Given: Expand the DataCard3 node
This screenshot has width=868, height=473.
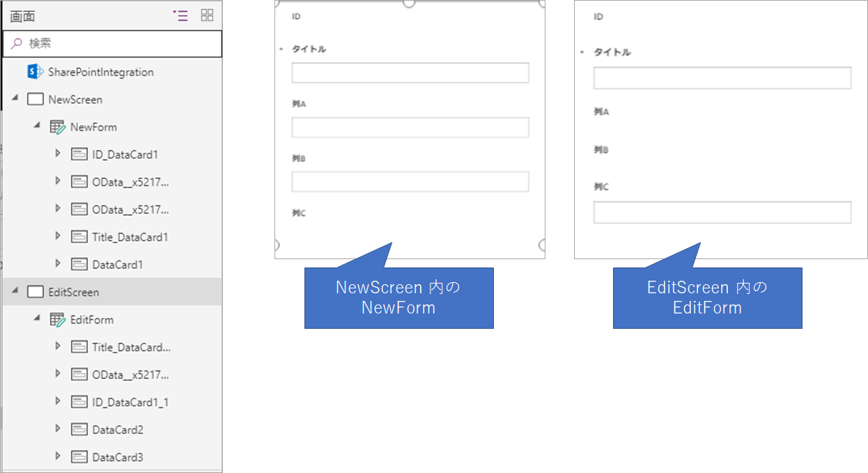Looking at the screenshot, I should 58,456.
